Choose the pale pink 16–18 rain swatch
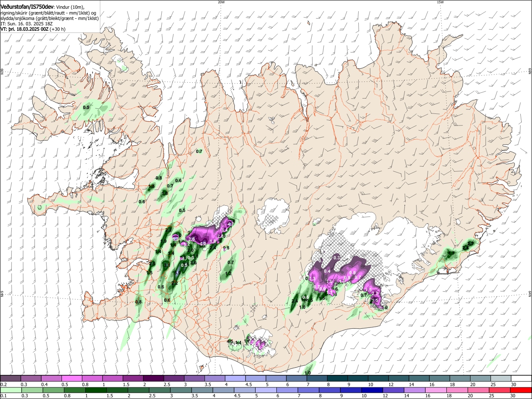Viewport: 532px width, 399px height. coord(436,390)
